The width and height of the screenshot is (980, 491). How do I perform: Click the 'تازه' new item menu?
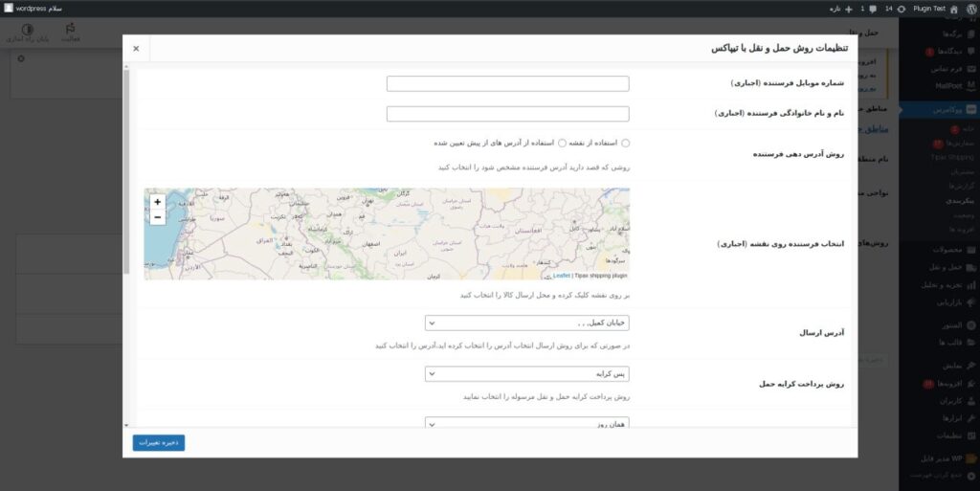(835, 9)
